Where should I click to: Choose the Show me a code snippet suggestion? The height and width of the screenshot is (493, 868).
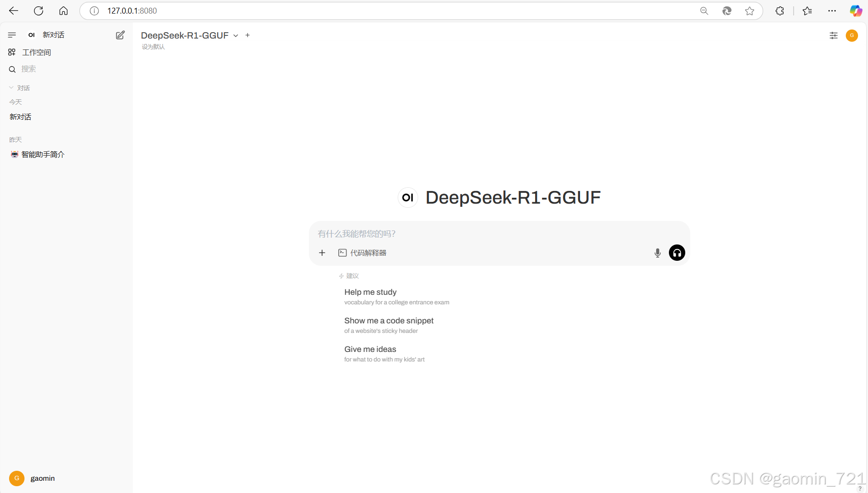389,325
